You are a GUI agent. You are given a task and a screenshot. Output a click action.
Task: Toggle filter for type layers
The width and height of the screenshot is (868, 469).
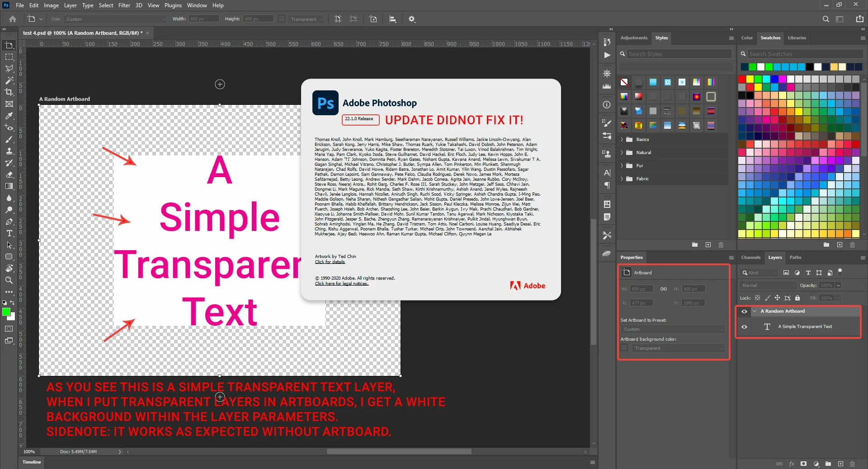click(808, 273)
